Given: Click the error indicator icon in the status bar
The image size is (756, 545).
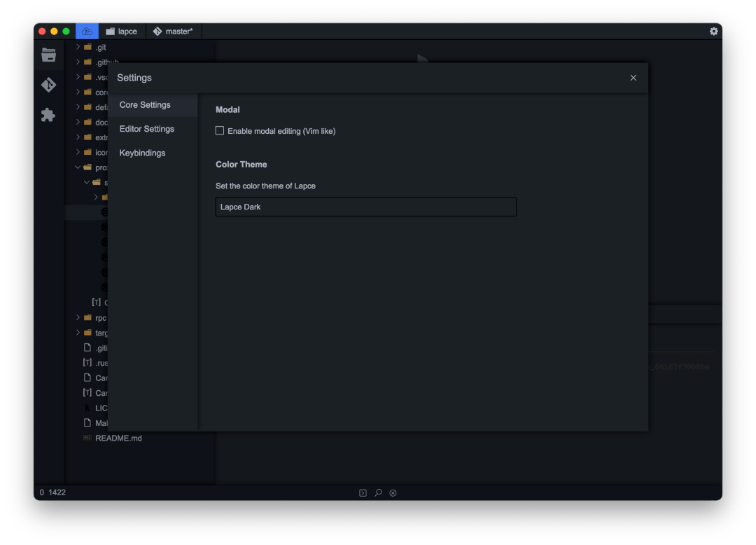Looking at the screenshot, I should (393, 492).
